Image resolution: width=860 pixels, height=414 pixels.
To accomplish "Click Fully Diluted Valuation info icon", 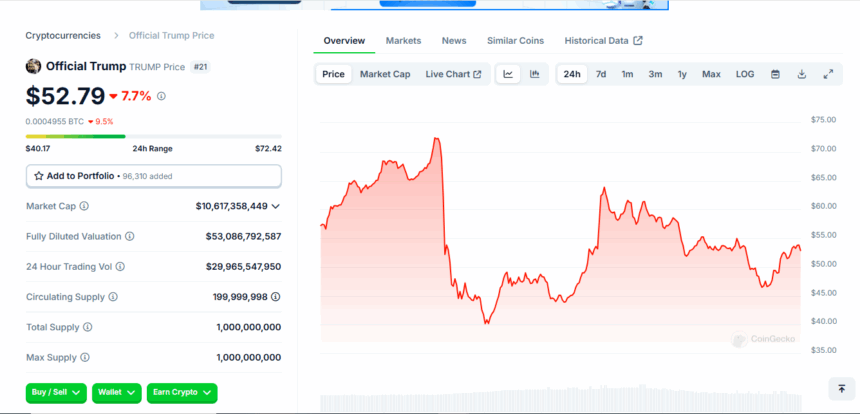I will click(x=129, y=236).
